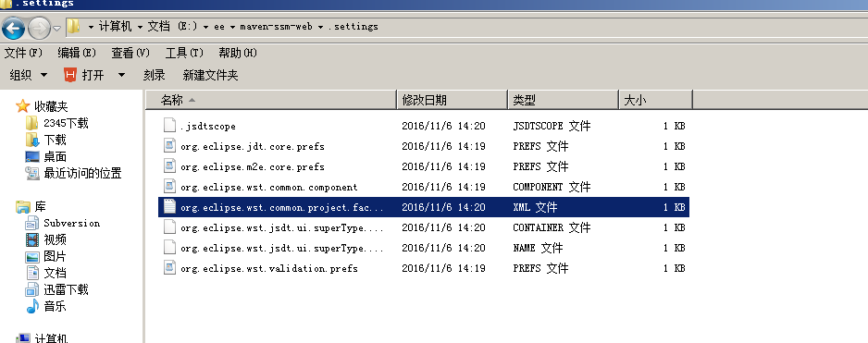Open the 查看(V) menu
This screenshot has height=343, width=868.
(x=130, y=53)
